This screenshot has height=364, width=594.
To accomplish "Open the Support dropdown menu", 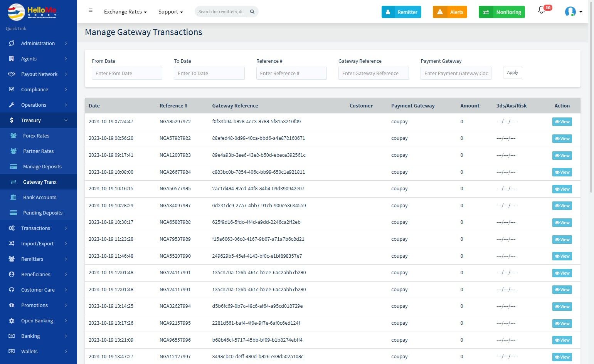I will coord(170,12).
